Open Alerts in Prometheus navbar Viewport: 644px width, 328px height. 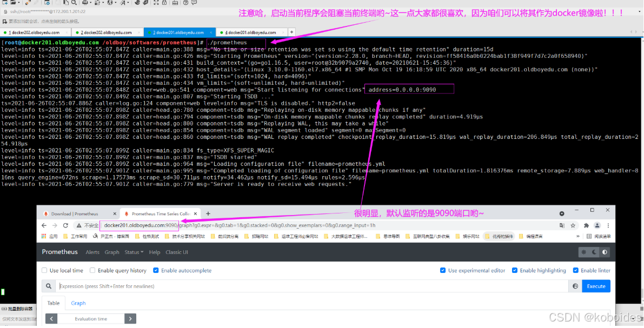point(92,252)
